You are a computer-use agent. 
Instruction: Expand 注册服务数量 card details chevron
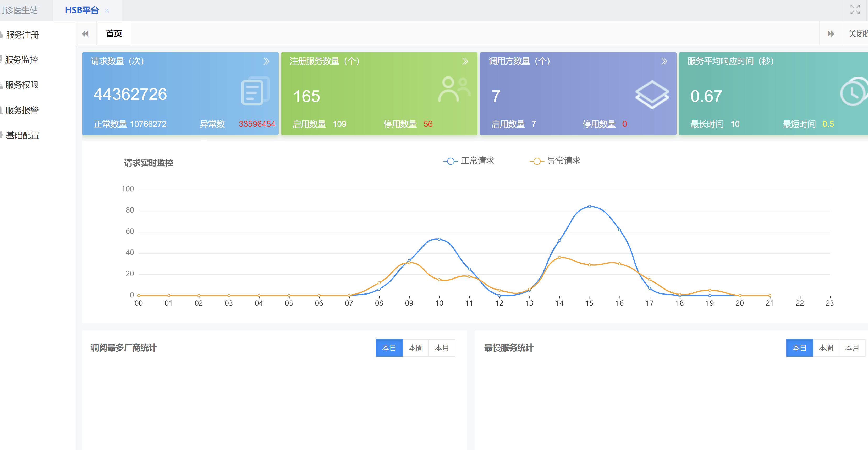coord(465,61)
